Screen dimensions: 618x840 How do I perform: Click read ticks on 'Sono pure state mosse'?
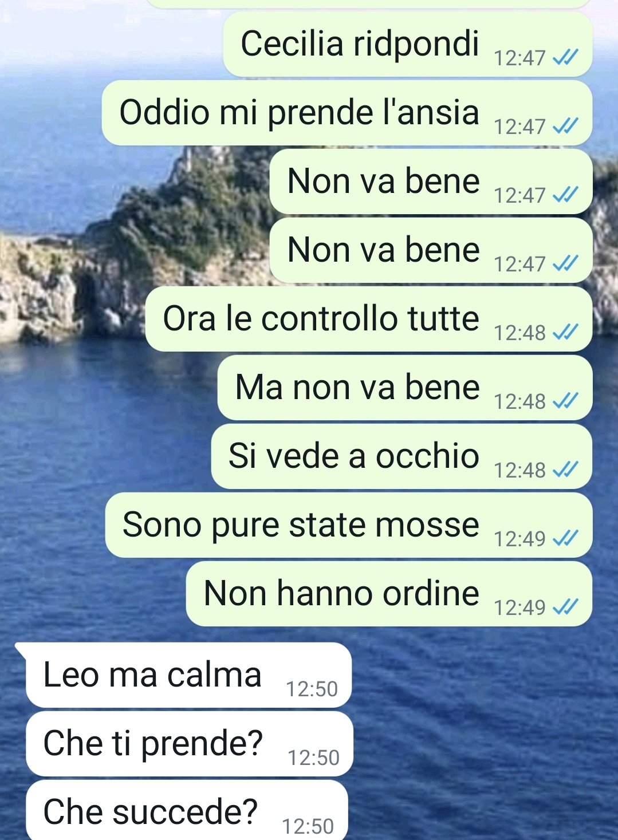(x=565, y=538)
